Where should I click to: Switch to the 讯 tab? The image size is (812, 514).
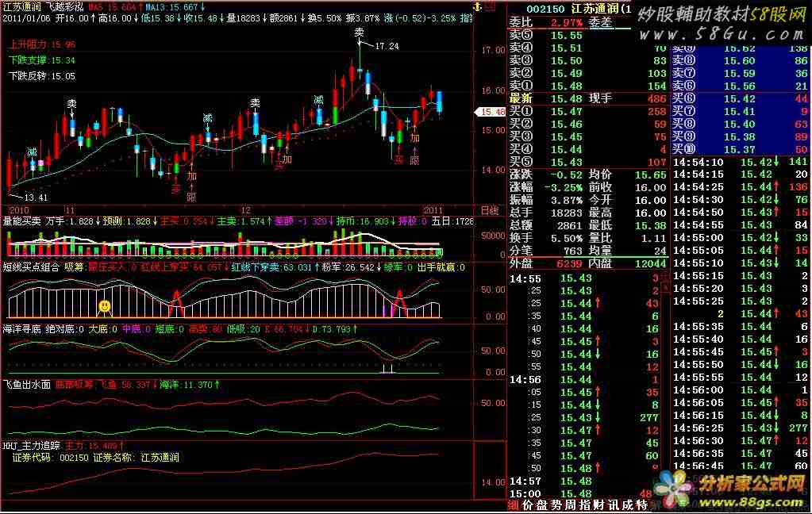click(x=614, y=505)
